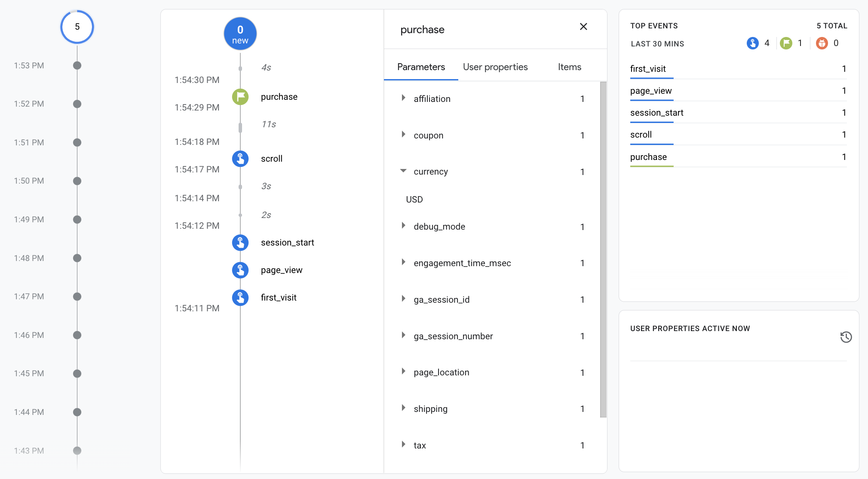The width and height of the screenshot is (868, 479).
Task: Click the first_visit blue user icon
Action: (241, 297)
